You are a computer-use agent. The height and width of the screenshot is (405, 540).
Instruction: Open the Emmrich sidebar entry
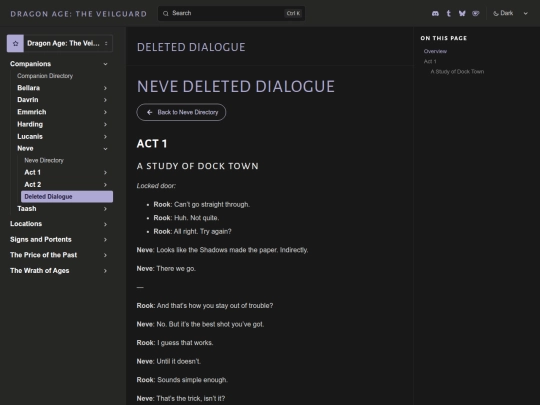point(32,112)
